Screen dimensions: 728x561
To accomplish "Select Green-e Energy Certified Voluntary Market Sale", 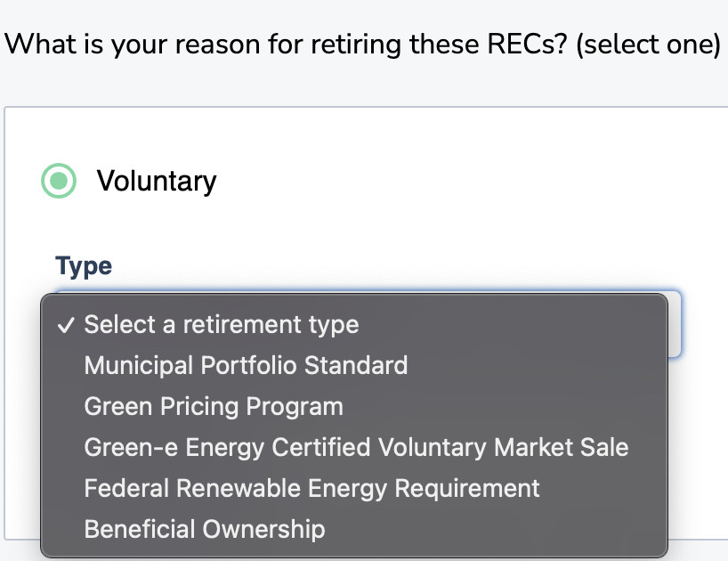I will 356,447.
